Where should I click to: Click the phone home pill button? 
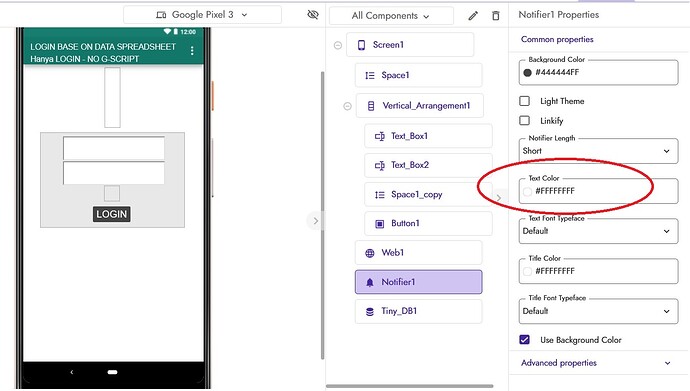tap(112, 372)
